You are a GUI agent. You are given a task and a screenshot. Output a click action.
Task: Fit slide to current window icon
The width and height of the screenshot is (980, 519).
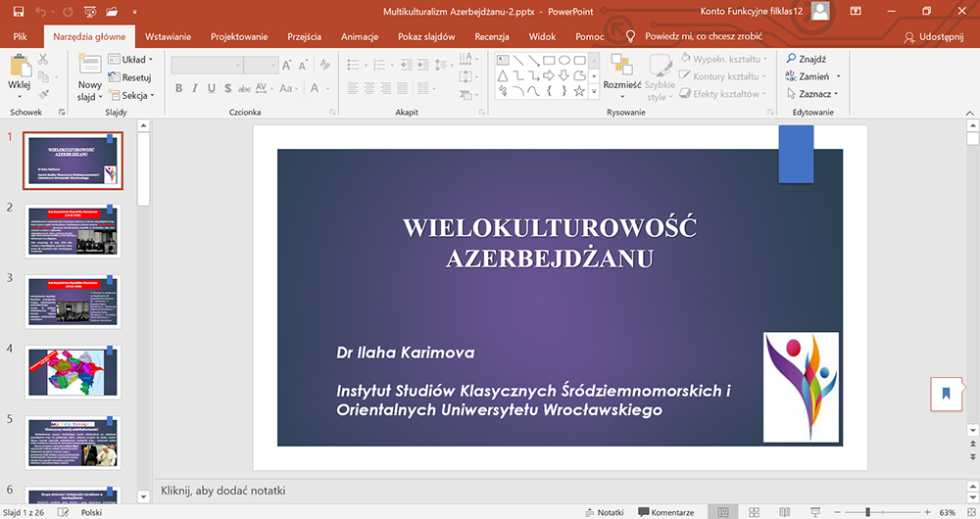(x=970, y=512)
